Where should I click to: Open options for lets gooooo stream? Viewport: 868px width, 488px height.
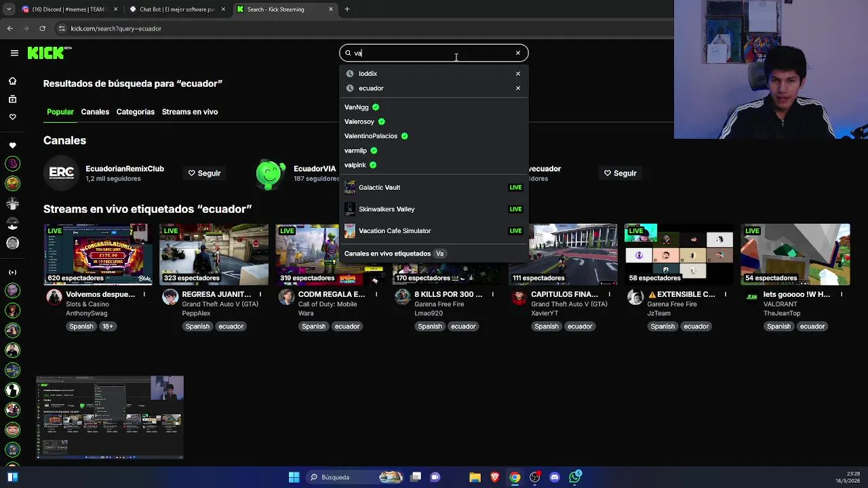(x=842, y=295)
